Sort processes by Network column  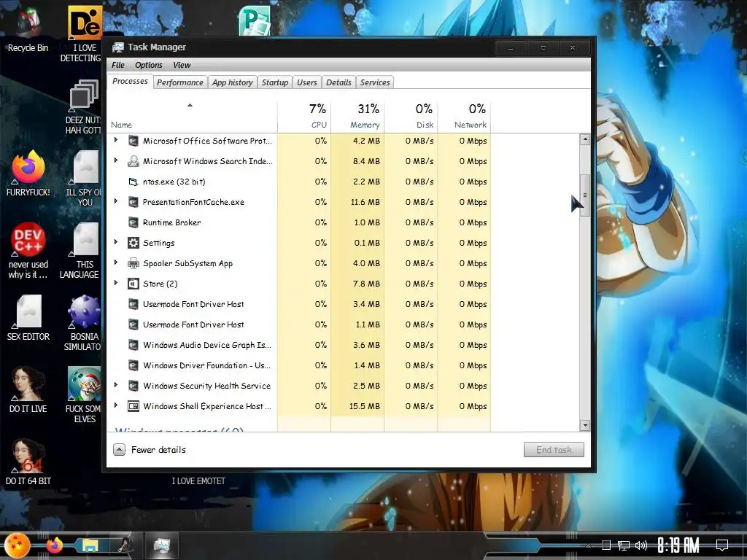tap(465, 116)
